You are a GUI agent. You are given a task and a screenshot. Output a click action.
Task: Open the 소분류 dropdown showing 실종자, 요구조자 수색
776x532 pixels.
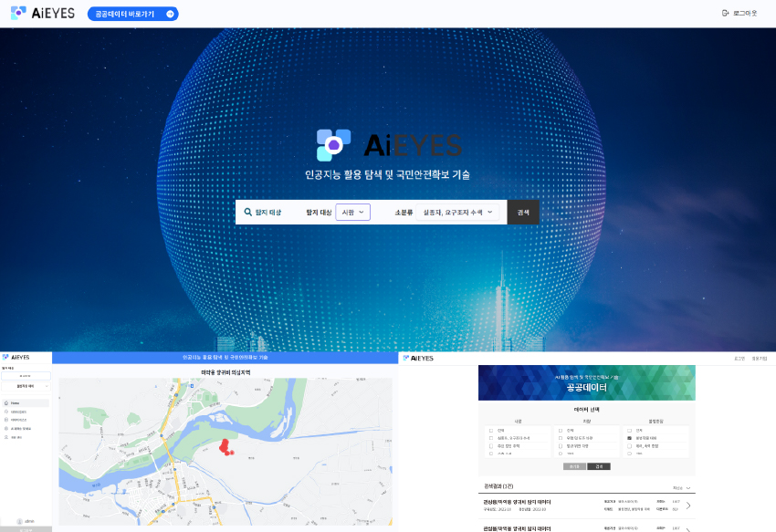click(457, 213)
